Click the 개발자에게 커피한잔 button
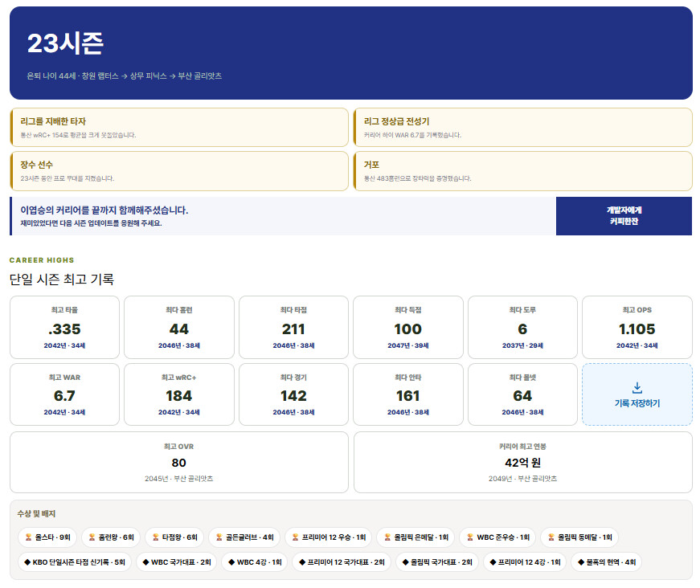Viewport: 700px width, 588px height. click(624, 216)
